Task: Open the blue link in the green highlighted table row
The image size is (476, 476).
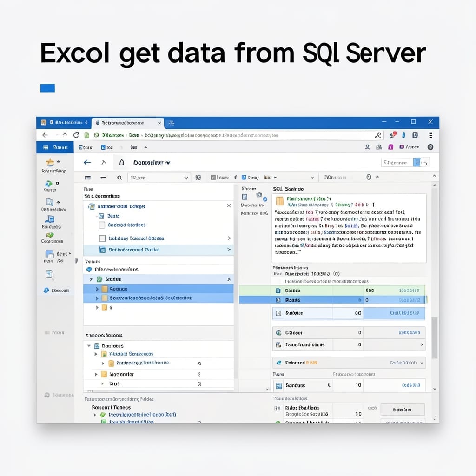Action: point(409,291)
